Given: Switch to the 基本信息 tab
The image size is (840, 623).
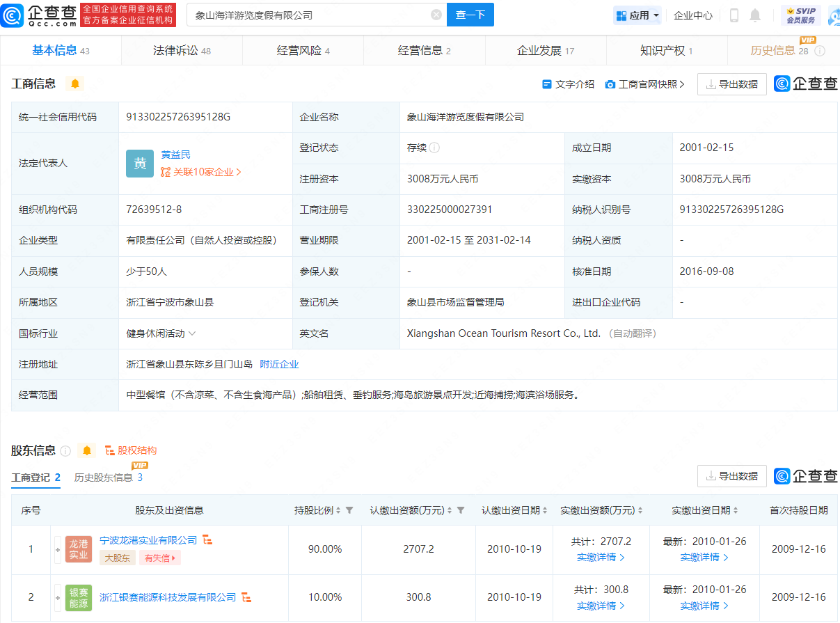Looking at the screenshot, I should point(61,50).
